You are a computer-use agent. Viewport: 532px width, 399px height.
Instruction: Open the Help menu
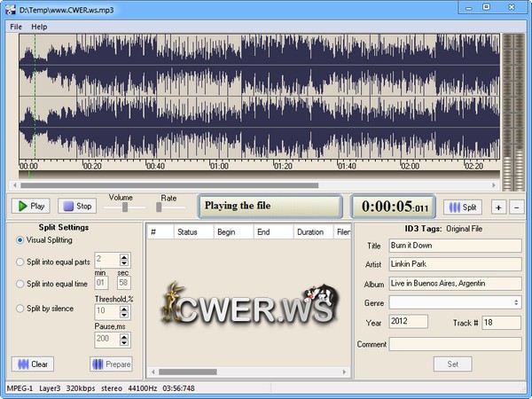[39, 27]
